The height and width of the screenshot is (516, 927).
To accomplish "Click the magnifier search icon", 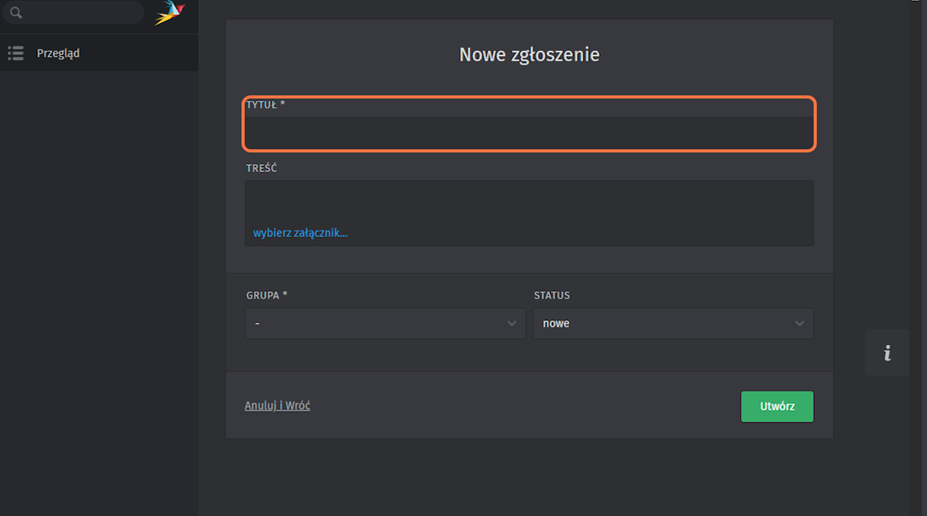I will (x=16, y=13).
